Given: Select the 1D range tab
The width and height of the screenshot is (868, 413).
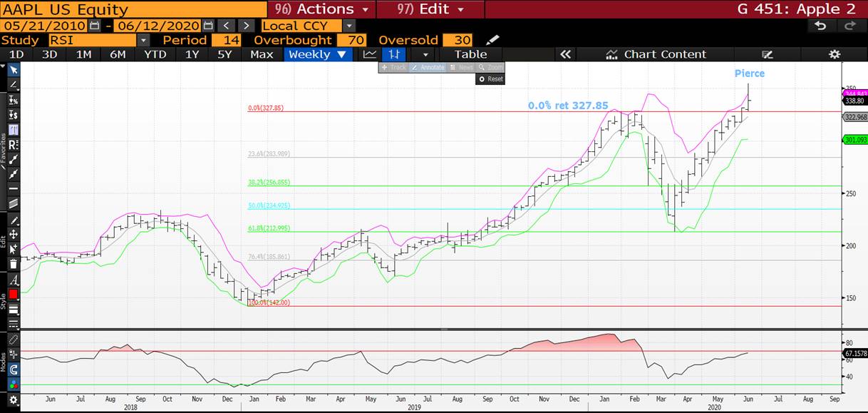Looking at the screenshot, I should click(x=16, y=54).
